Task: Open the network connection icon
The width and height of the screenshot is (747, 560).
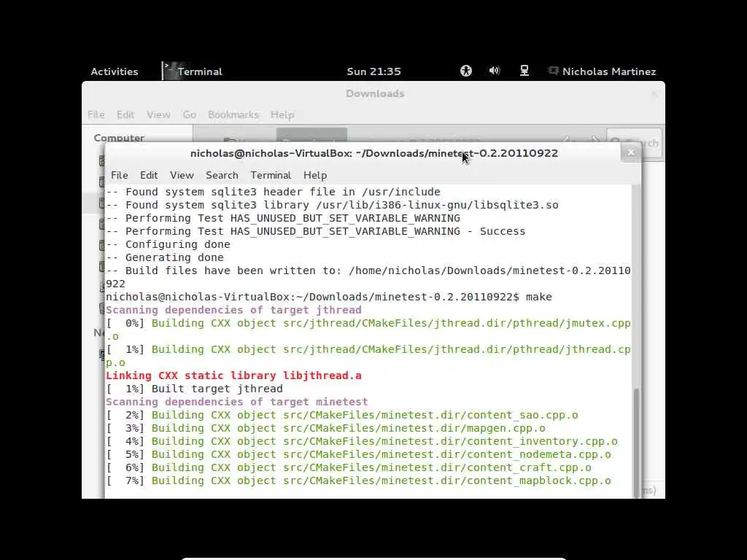Action: coord(524,71)
